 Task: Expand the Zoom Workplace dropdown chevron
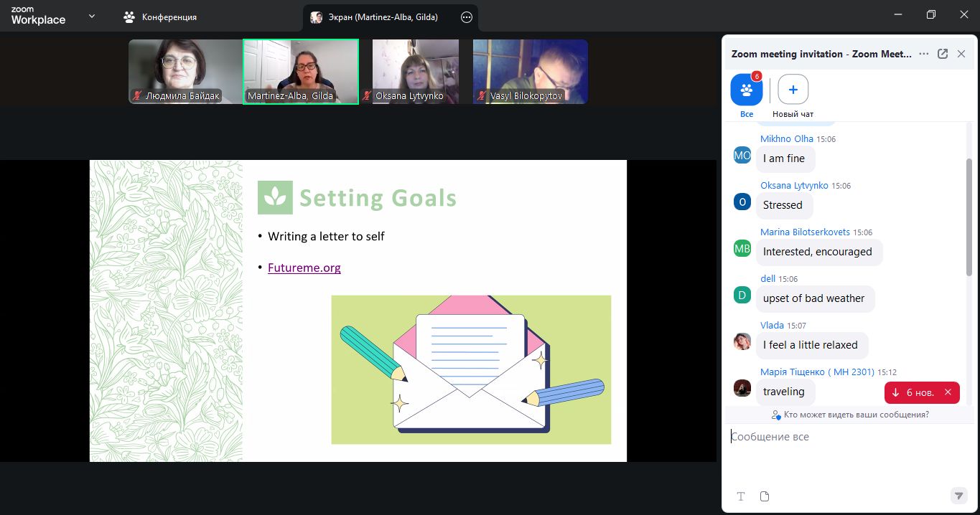coord(91,16)
